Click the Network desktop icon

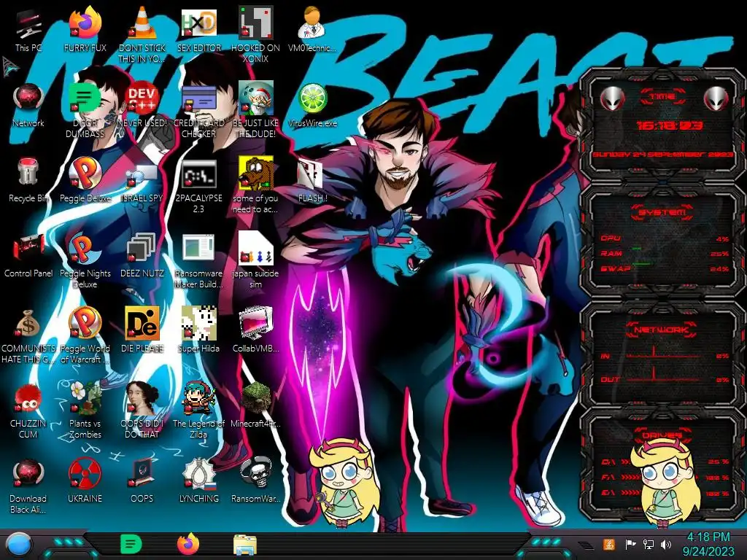click(x=28, y=99)
